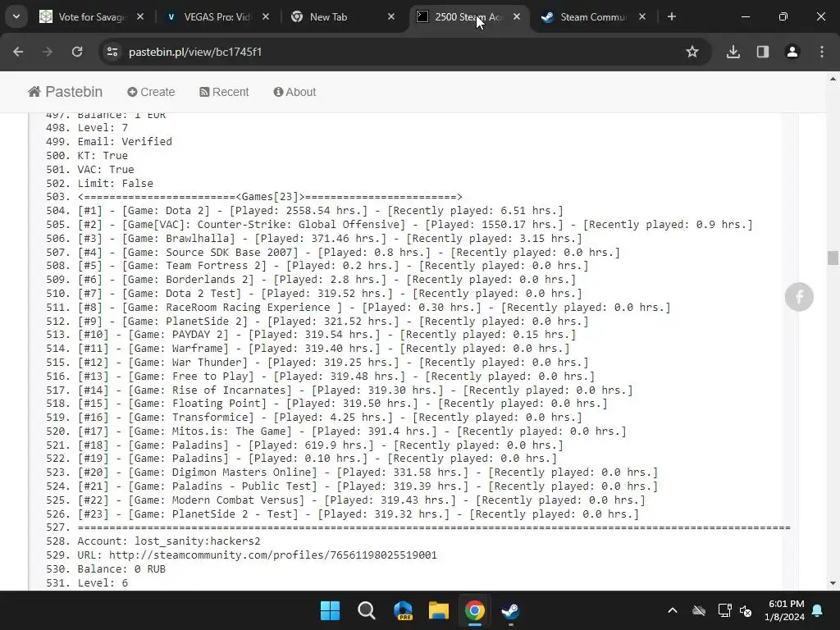The width and height of the screenshot is (840, 630).
Task: Open a new browser tab
Action: click(x=671, y=16)
